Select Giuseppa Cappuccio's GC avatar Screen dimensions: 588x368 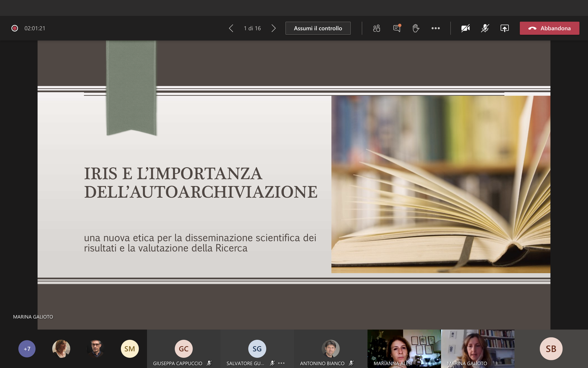(184, 349)
